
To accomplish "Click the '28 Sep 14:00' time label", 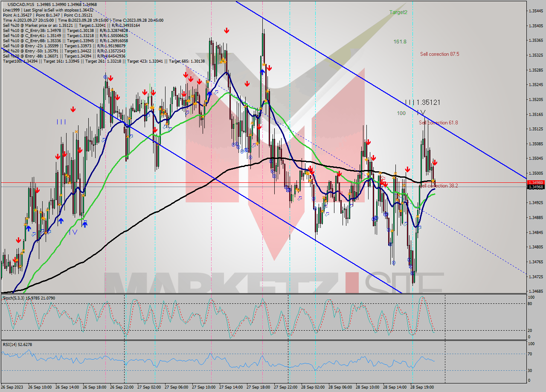I will point(395,387).
